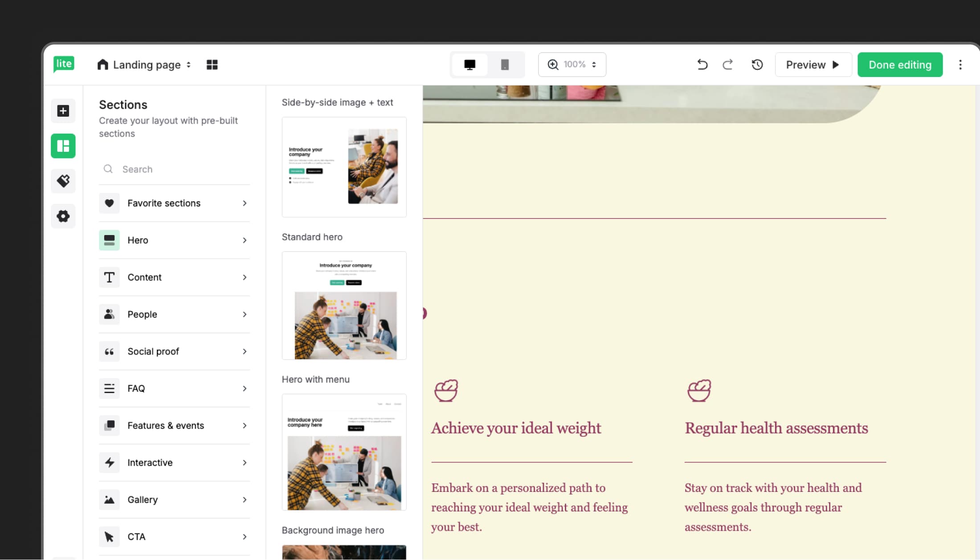Open the grid view icon beside Landing page
The height and width of the screenshot is (560, 980).
[x=212, y=65]
